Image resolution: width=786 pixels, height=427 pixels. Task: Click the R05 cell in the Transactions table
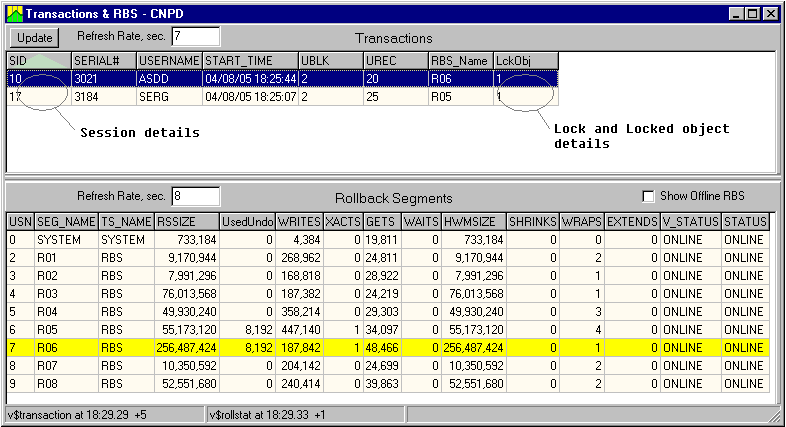pos(461,97)
